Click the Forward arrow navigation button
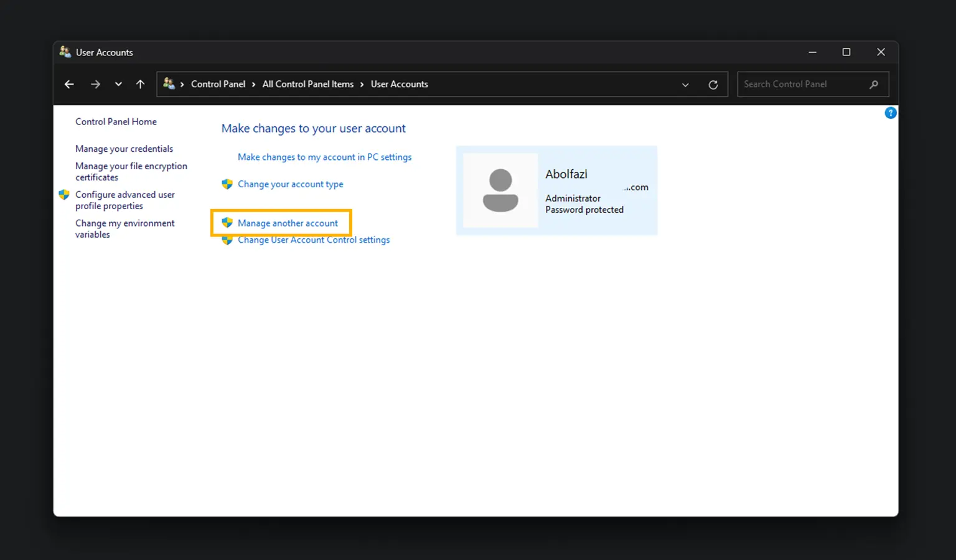Screen dimensions: 956x560 click(95, 85)
